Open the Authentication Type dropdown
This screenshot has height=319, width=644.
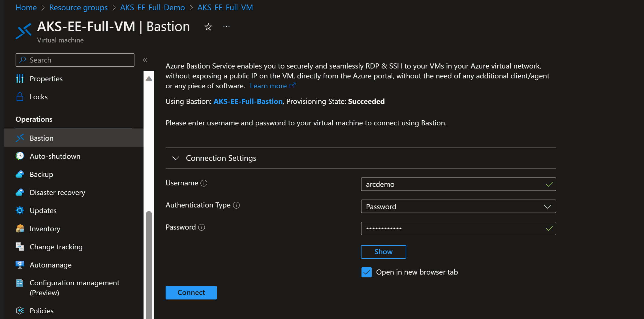pos(458,206)
